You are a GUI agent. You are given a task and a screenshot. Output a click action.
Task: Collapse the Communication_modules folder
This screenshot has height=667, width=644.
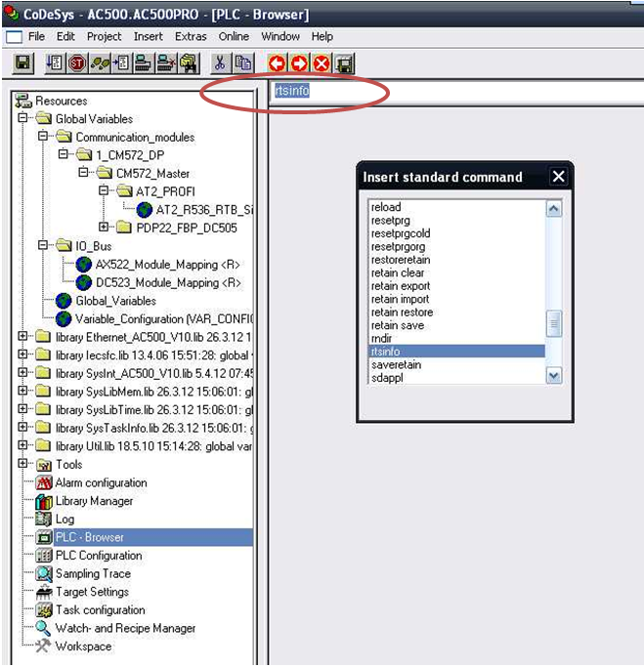tap(44, 137)
